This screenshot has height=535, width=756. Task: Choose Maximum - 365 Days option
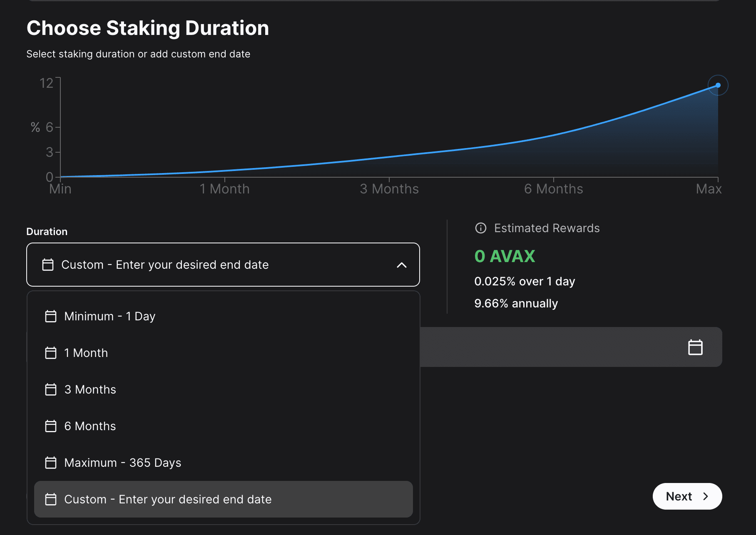click(123, 463)
